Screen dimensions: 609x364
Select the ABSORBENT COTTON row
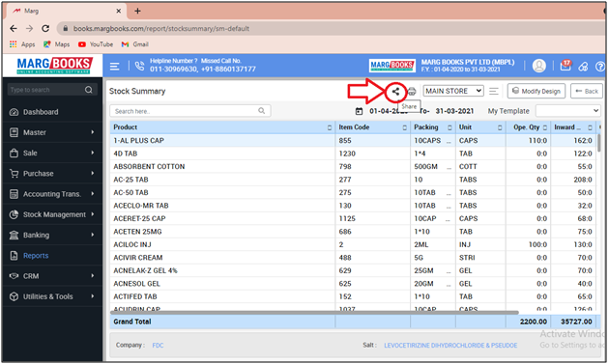(x=354, y=166)
